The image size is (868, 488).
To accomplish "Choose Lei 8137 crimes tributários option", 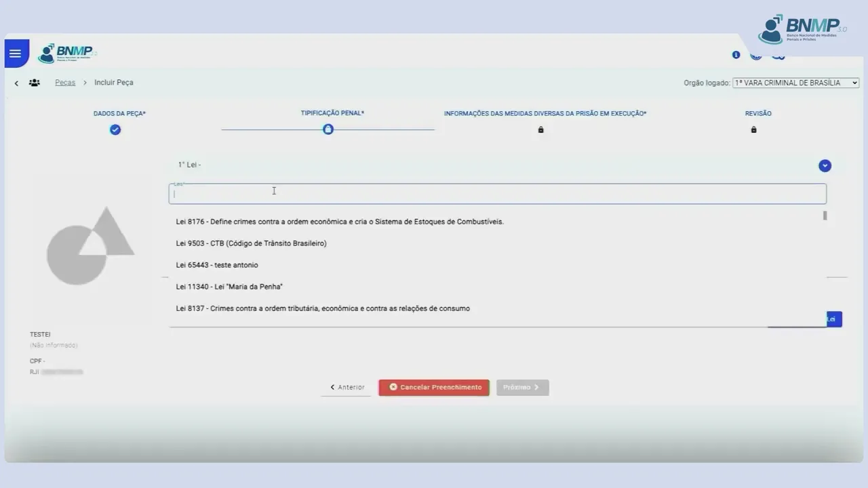I will (x=498, y=308).
